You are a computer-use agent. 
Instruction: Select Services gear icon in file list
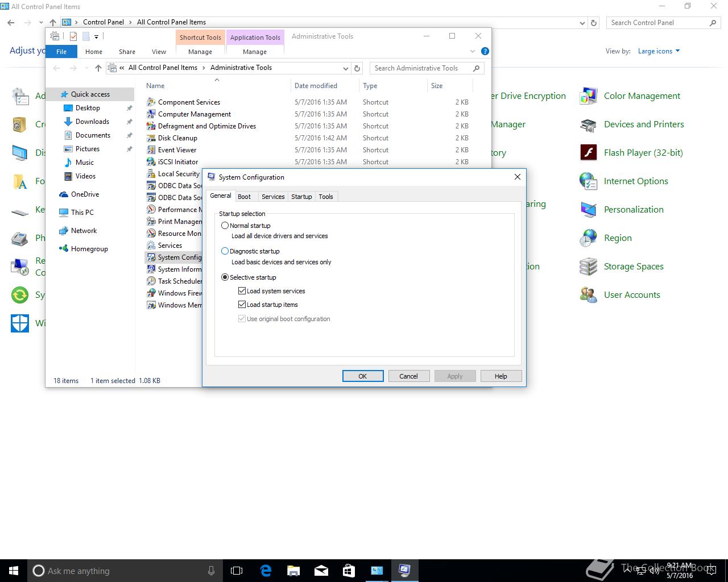(151, 246)
